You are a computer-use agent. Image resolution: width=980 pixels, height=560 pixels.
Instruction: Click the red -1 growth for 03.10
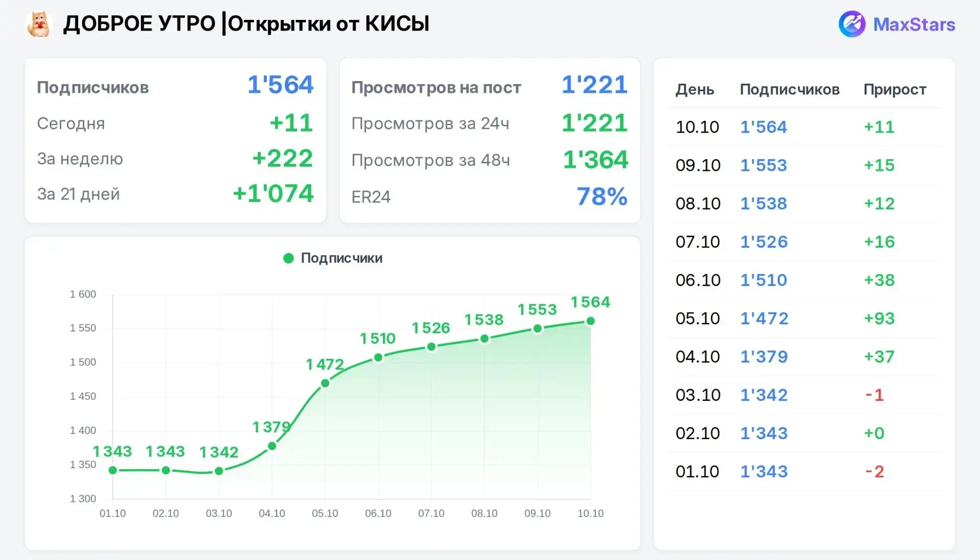click(874, 395)
